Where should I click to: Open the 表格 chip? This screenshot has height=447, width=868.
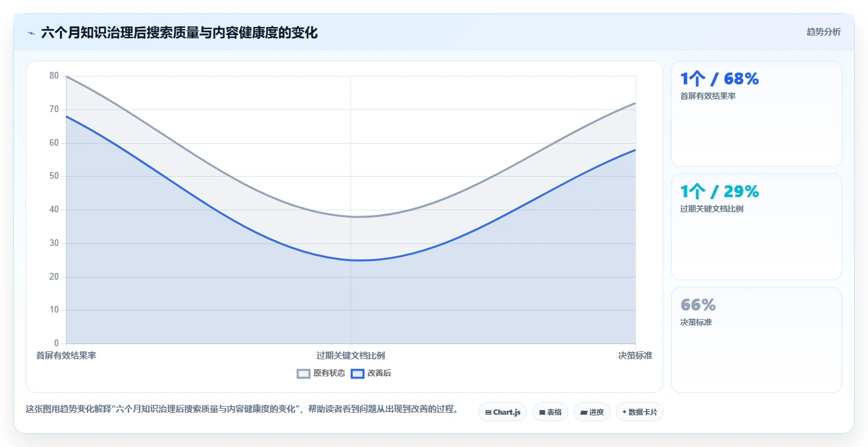550,412
